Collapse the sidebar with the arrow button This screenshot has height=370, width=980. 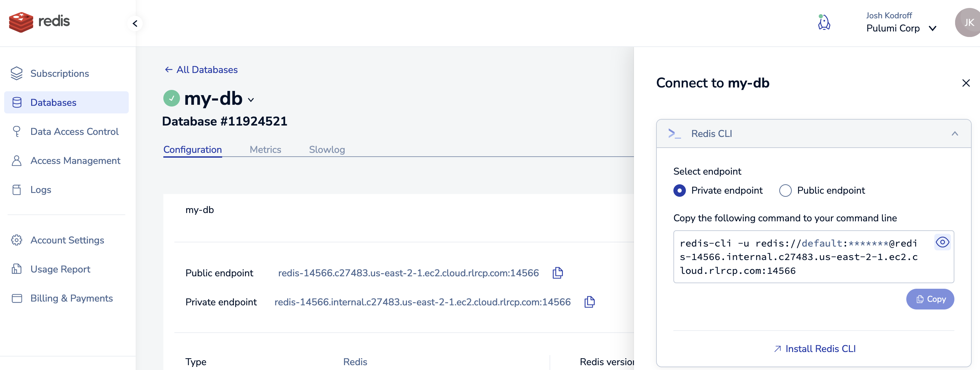[x=135, y=24]
